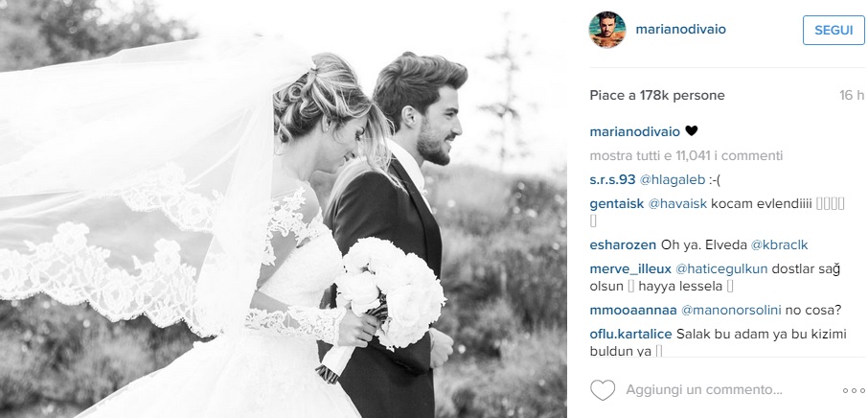
Task: Open commenter esharozen profile
Action: (623, 245)
